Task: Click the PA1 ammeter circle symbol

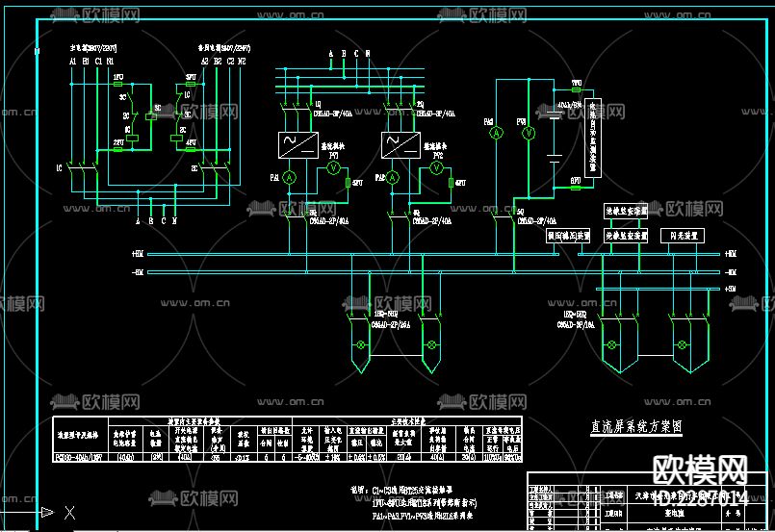Action: (x=290, y=178)
